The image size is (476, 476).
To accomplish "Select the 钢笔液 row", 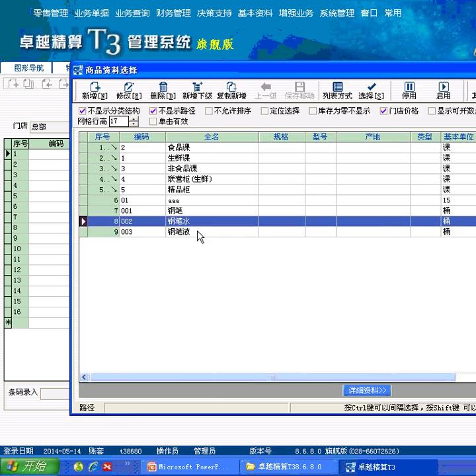I will (x=277, y=231).
